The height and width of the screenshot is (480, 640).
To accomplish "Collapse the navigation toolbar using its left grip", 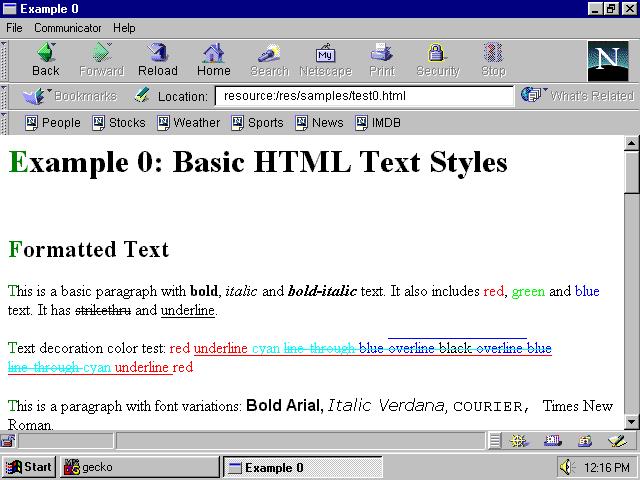I will point(7,60).
